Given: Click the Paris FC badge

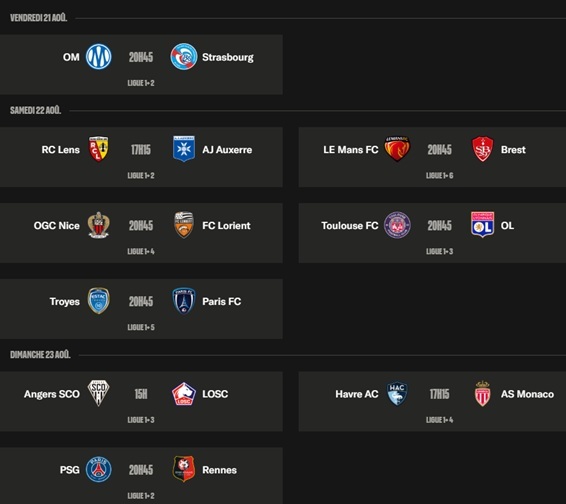Looking at the screenshot, I should [x=184, y=301].
